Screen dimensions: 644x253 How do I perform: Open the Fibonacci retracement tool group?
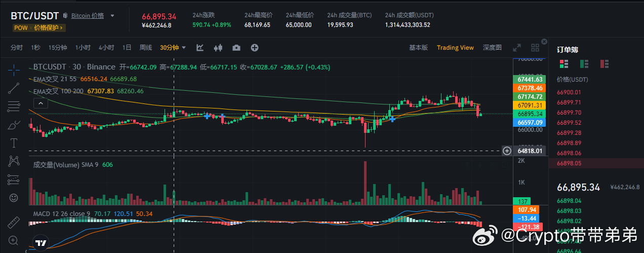[x=14, y=106]
